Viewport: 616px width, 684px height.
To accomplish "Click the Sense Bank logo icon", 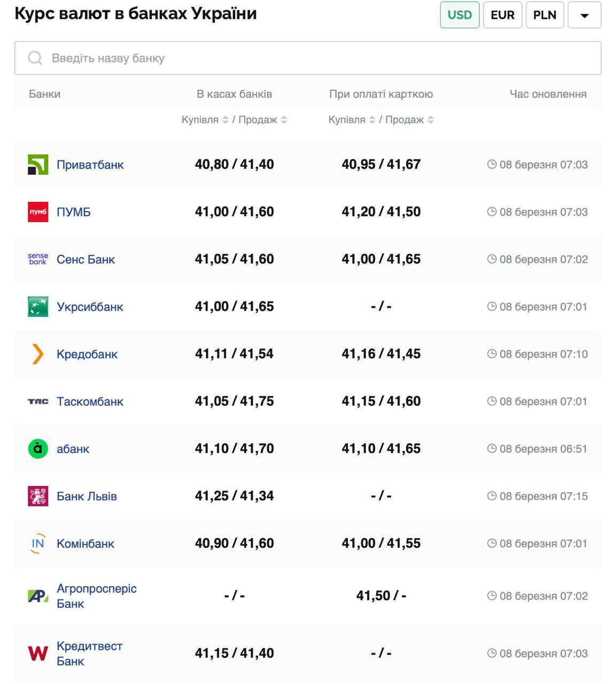I will point(38,259).
